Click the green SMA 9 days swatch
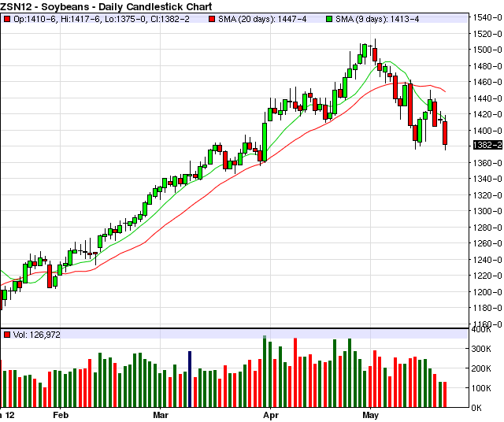 (x=329, y=19)
